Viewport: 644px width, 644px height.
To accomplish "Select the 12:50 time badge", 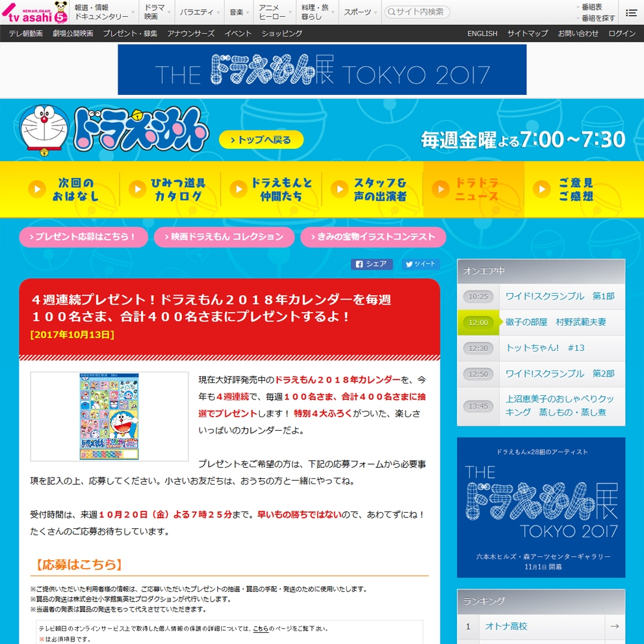I will tap(478, 374).
